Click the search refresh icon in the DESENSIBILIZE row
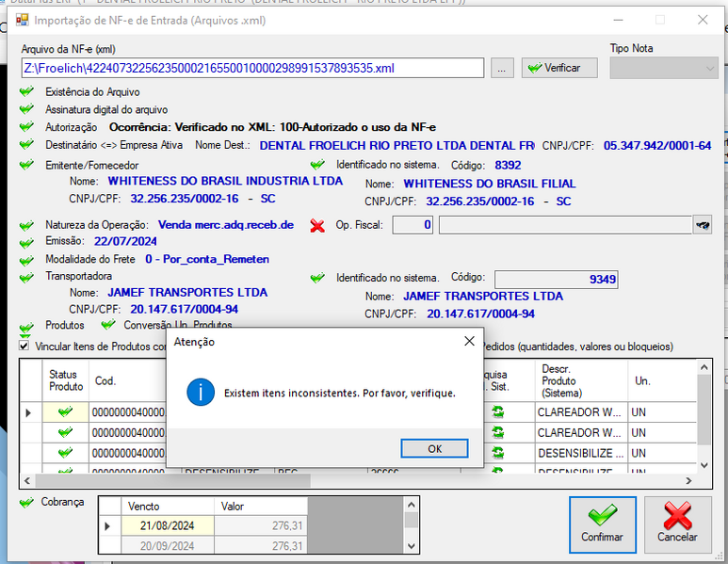 pyautogui.click(x=497, y=453)
